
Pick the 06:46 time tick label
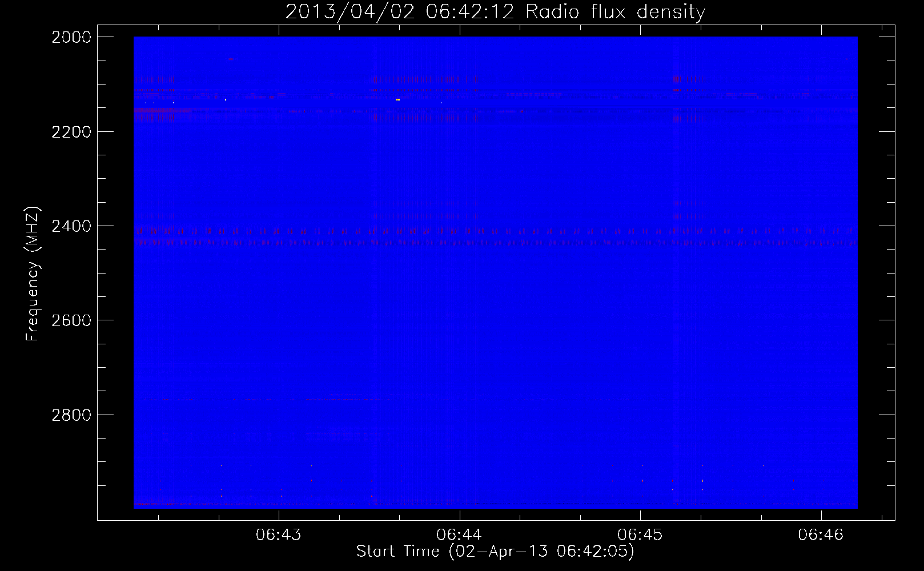click(821, 535)
